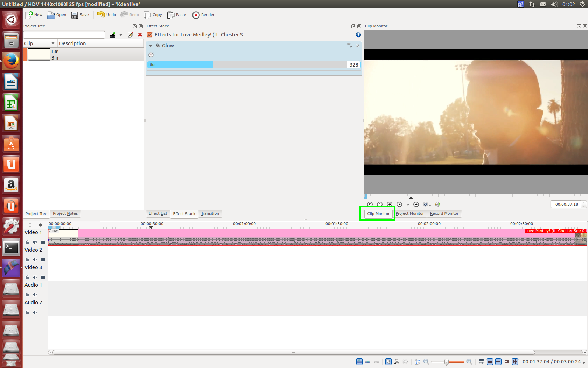Switch to the Transition tab
588x368 pixels.
pyautogui.click(x=210, y=213)
